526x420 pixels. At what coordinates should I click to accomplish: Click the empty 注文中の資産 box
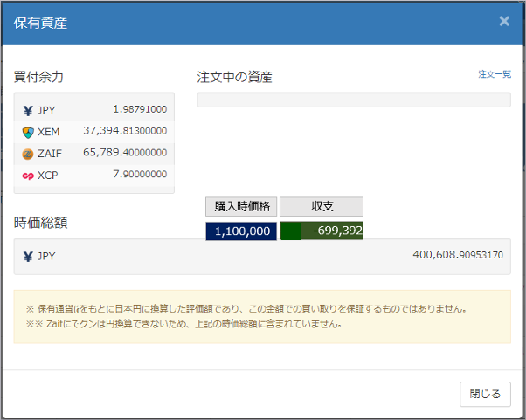click(x=354, y=100)
